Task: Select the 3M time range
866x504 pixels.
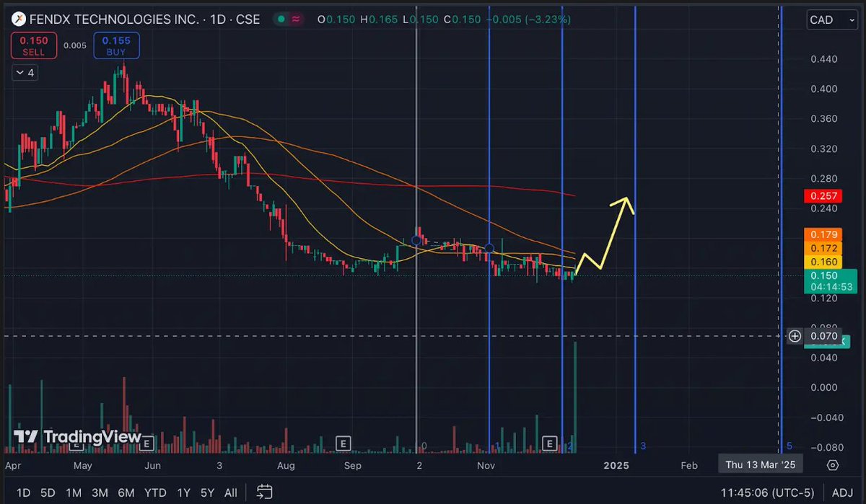Action: (x=100, y=493)
